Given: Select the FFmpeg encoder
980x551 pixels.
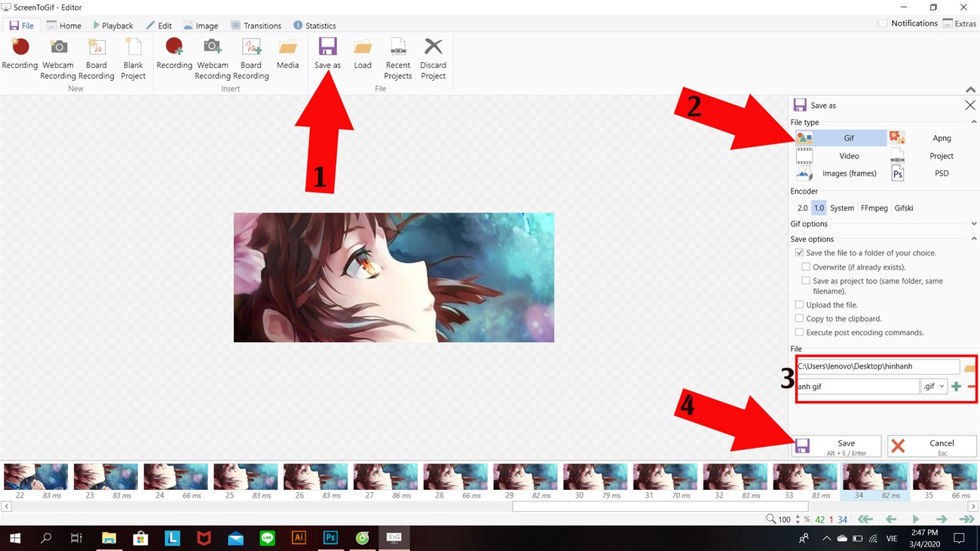Looking at the screenshot, I should point(874,208).
